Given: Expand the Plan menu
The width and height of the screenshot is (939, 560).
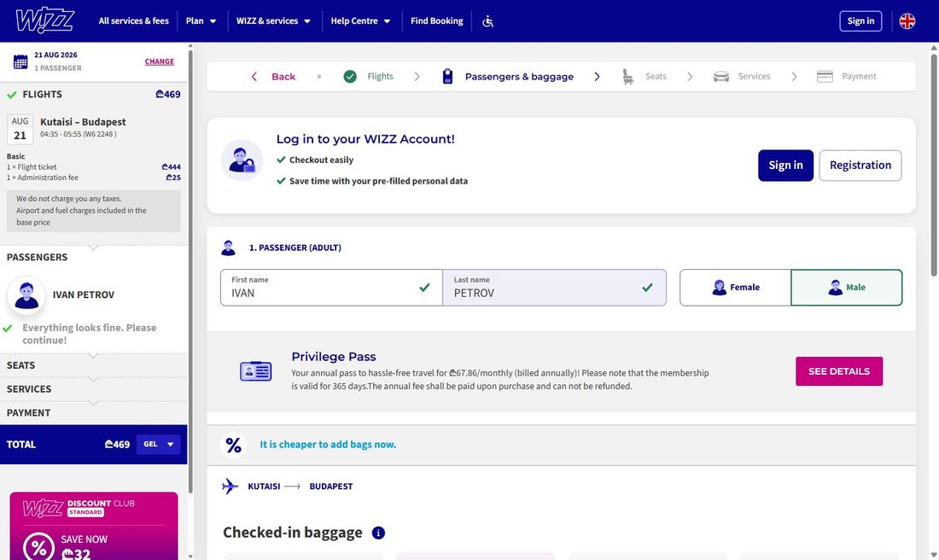Looking at the screenshot, I should tap(201, 21).
